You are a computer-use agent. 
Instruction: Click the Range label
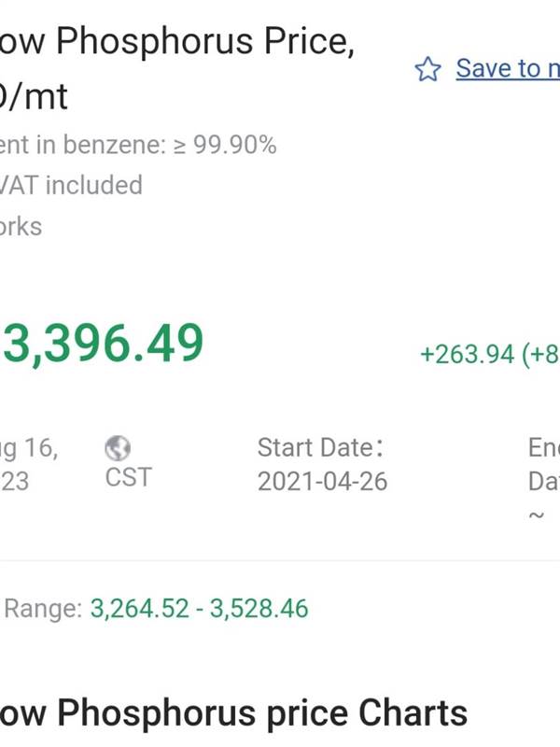(x=43, y=609)
